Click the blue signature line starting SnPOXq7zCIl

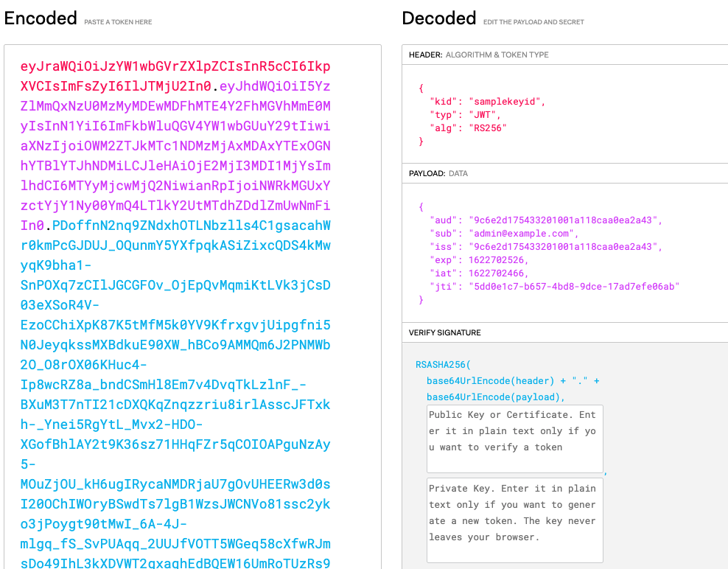175,285
